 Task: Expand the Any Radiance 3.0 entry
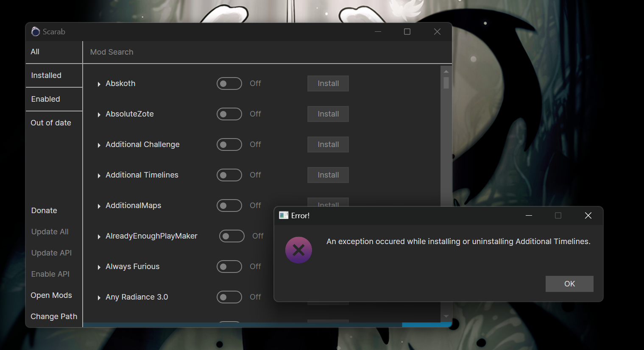coord(99,297)
